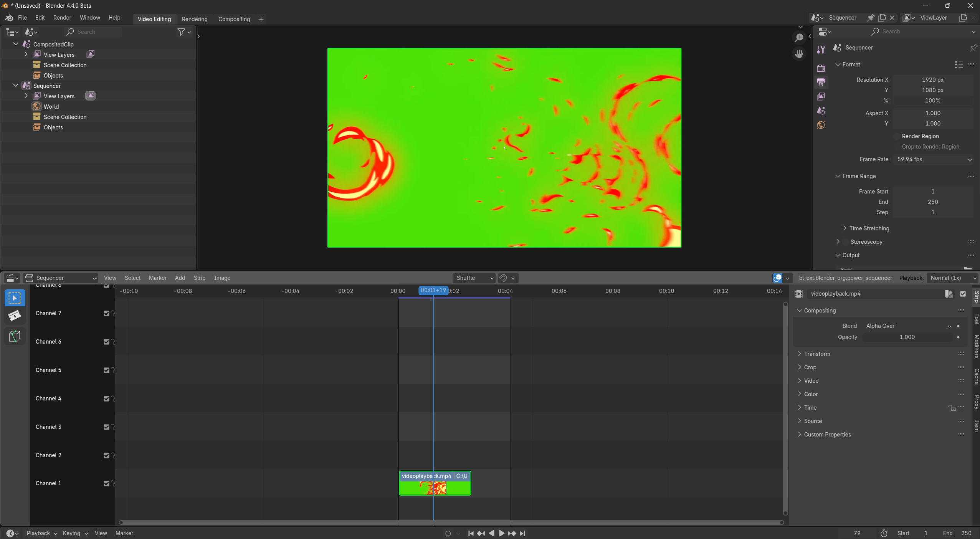The height and width of the screenshot is (539, 980).
Task: Toggle the Channel 4 mute checkbox
Action: click(106, 398)
